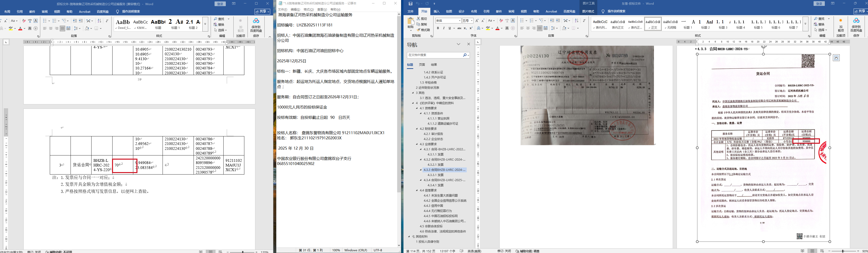Image resolution: width=868 pixels, height=253 pixels.
Task: Increase font size in right Word ribbon
Action: [x=477, y=21]
